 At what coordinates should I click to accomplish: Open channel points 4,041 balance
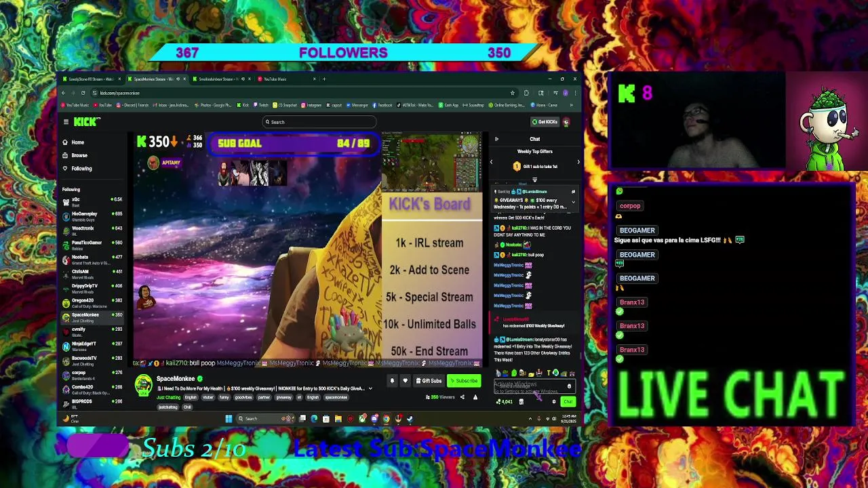point(505,402)
